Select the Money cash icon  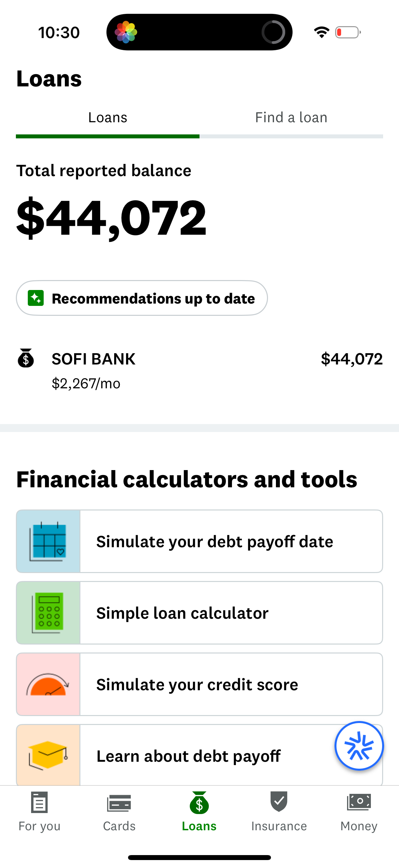click(359, 803)
